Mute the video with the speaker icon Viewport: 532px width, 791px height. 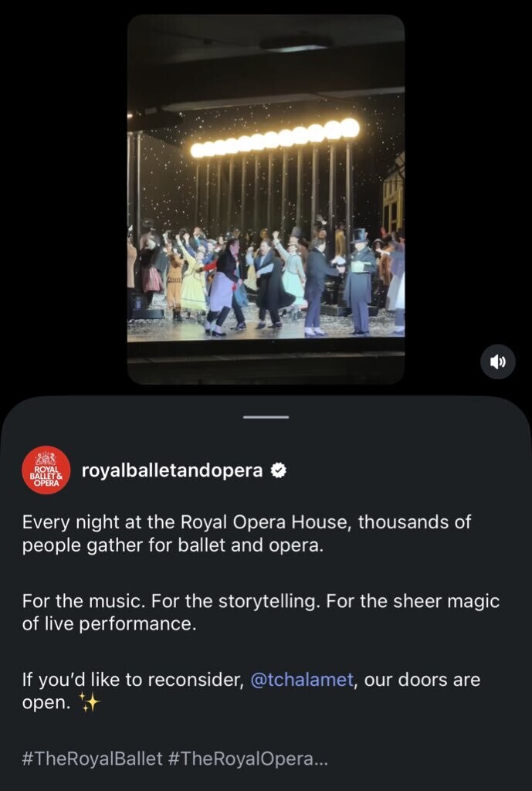[498, 362]
